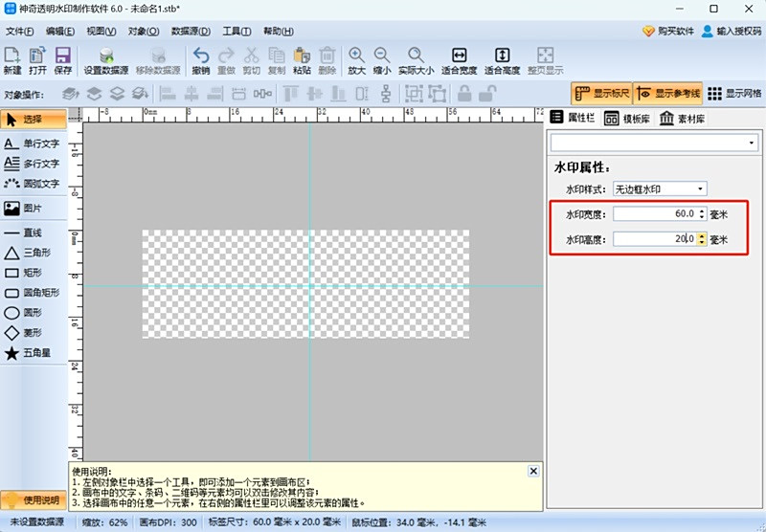Show 实际大小 actual size view
This screenshot has height=532, width=766.
[416, 60]
